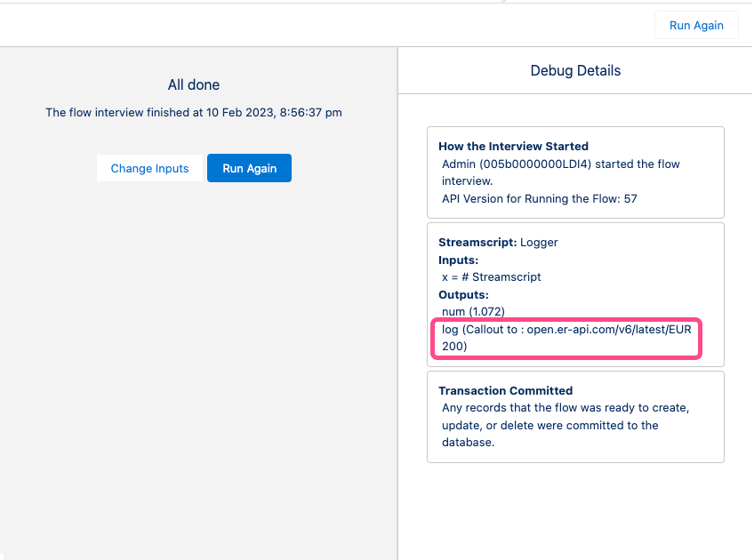This screenshot has width=754, height=560.
Task: Click the Outputs label in Logger card
Action: click(463, 294)
